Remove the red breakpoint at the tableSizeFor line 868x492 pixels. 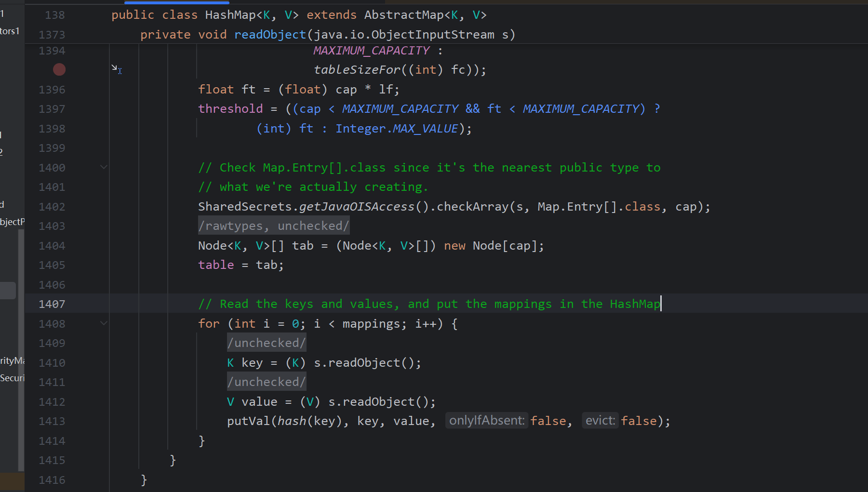click(x=59, y=70)
